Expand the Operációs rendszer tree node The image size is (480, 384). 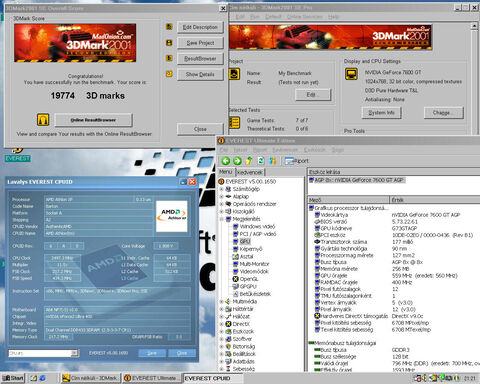click(221, 204)
